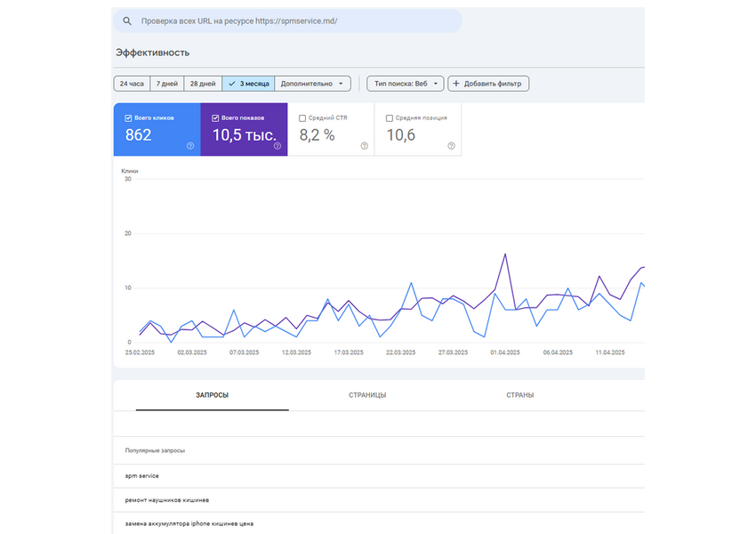The width and height of the screenshot is (756, 534).
Task: Open help icon on Средний CTR card
Action: point(364,146)
